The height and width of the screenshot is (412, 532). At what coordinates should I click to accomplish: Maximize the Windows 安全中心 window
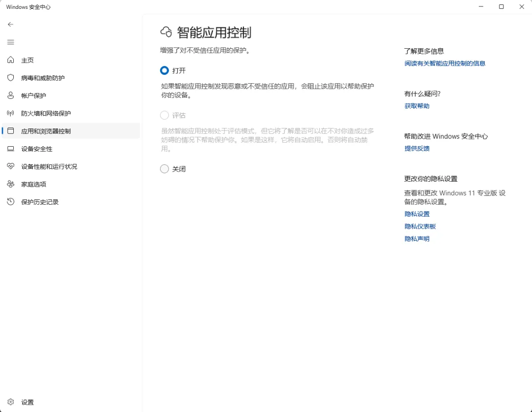501,7
